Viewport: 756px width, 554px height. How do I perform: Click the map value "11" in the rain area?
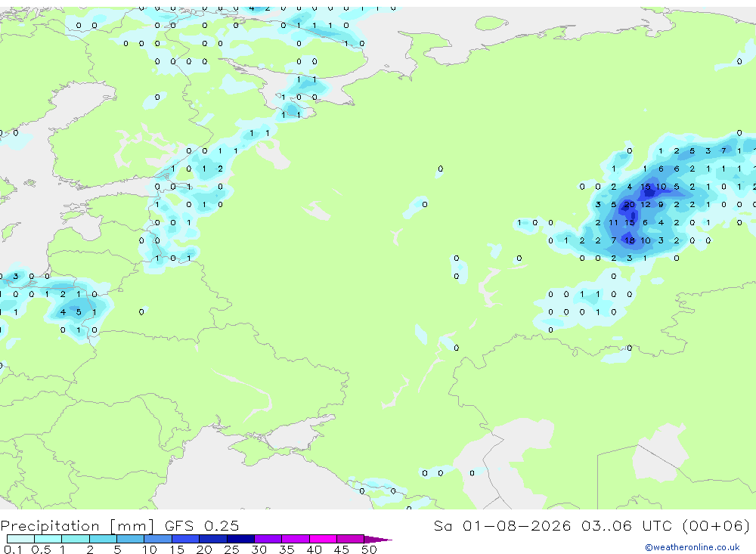click(x=613, y=222)
